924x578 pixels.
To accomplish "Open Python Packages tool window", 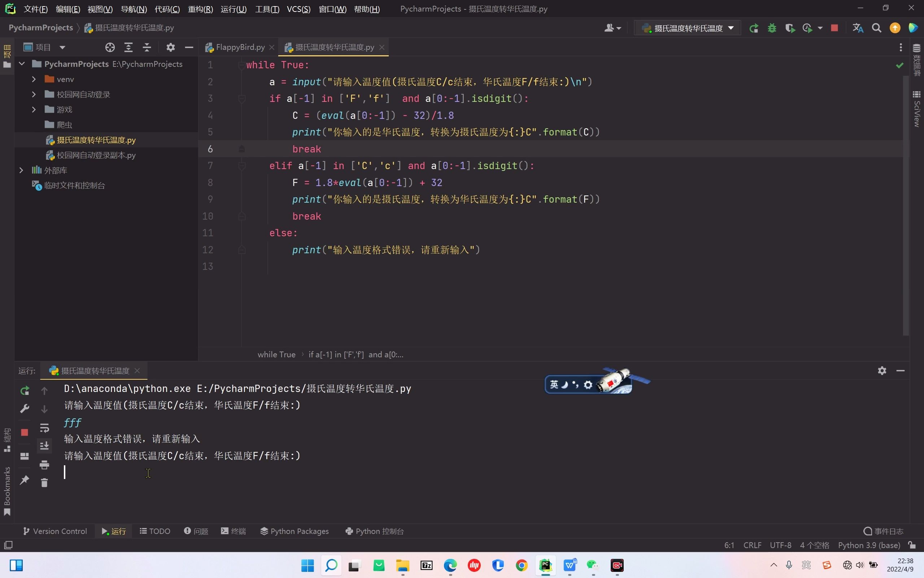I will [294, 531].
